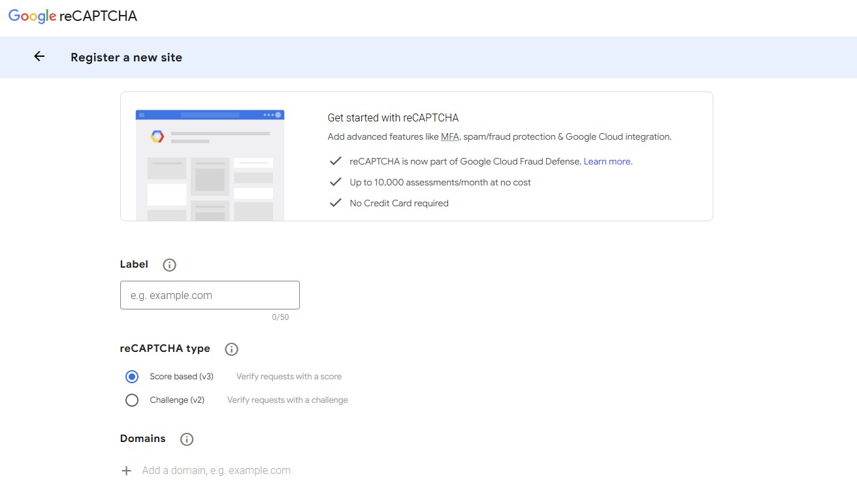Open the info icon next to Label

click(169, 265)
